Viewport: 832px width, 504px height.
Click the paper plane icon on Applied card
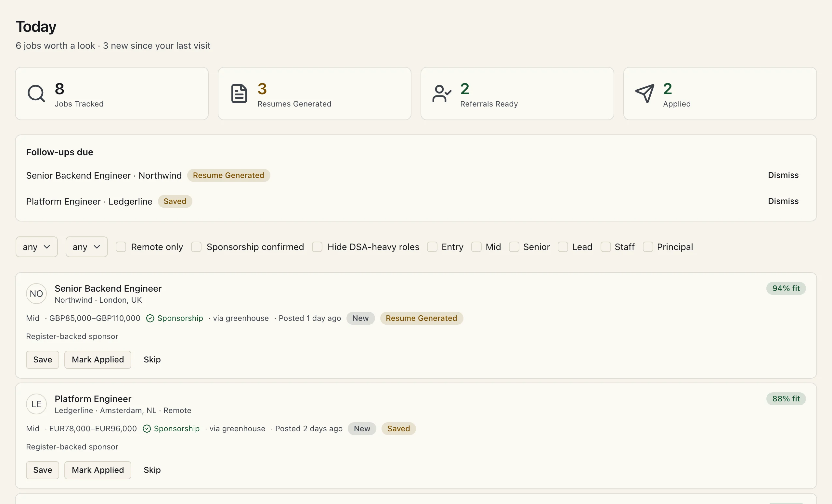[x=644, y=94]
